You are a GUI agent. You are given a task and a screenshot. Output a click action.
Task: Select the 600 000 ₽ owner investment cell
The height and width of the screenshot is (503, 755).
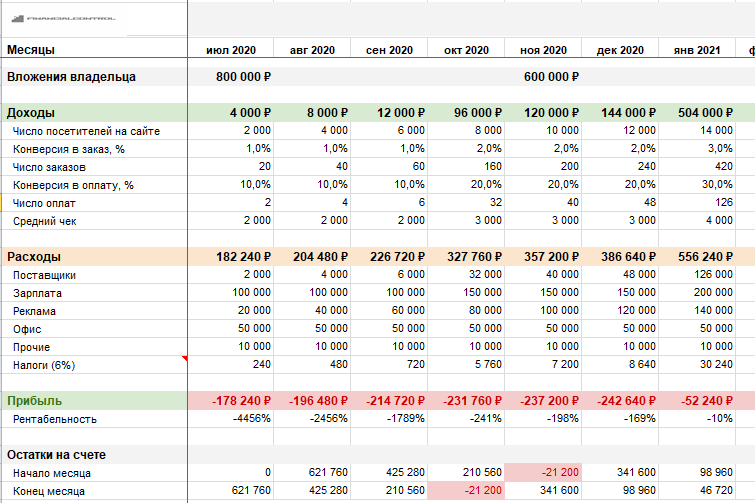[x=543, y=77]
